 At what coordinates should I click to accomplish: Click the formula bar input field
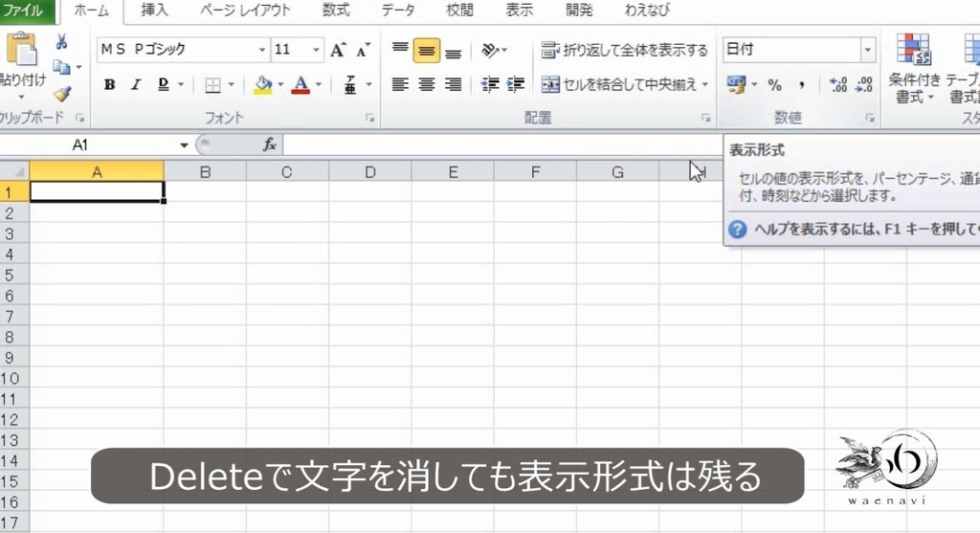click(x=503, y=144)
